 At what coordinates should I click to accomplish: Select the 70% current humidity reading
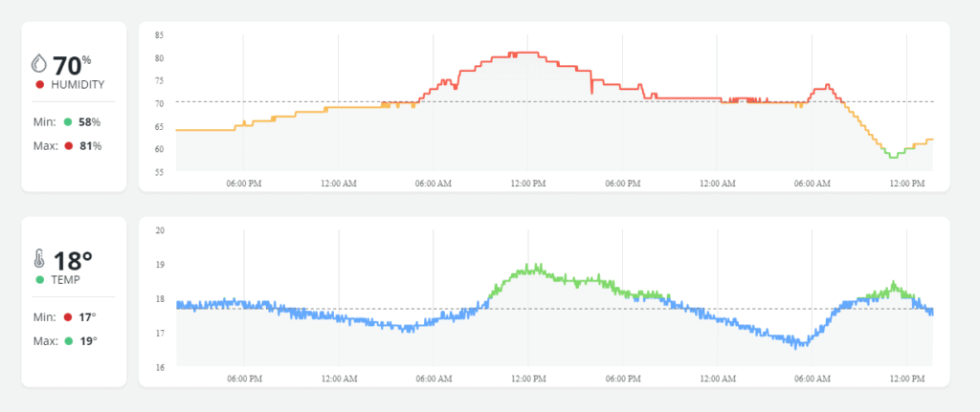pyautogui.click(x=72, y=65)
